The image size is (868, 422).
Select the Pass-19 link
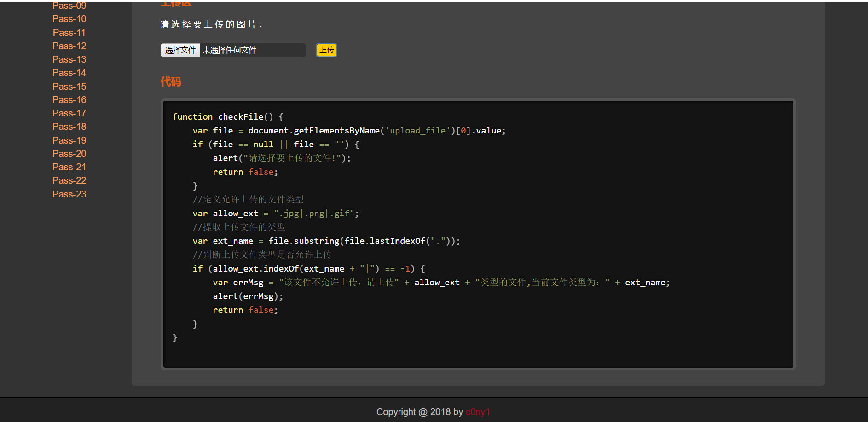coord(69,140)
